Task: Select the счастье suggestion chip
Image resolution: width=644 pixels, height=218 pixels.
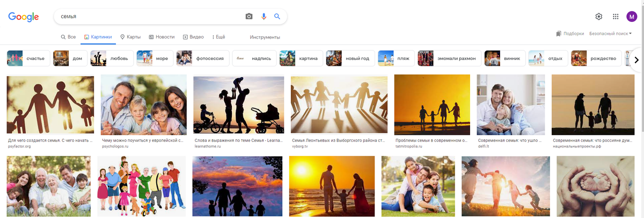Action: click(28, 58)
